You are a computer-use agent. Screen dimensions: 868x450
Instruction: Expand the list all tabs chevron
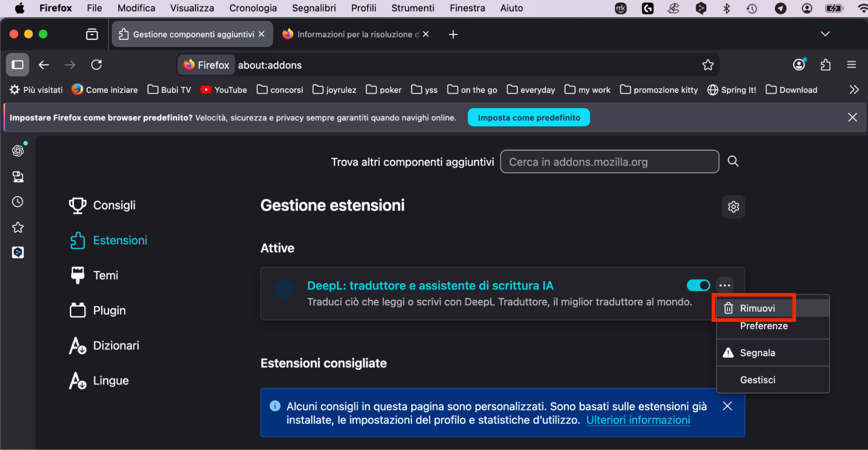click(825, 34)
